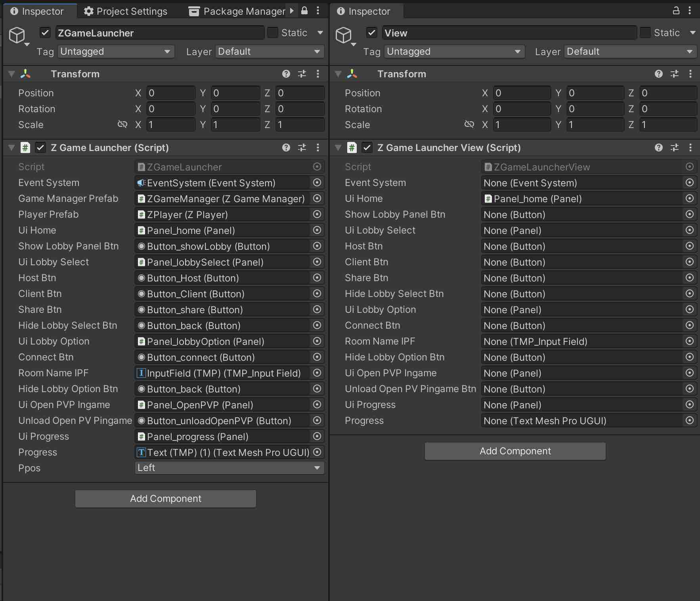The image size is (700, 601).
Task: Open object picker for None (Event System) in View
Action: tap(690, 183)
